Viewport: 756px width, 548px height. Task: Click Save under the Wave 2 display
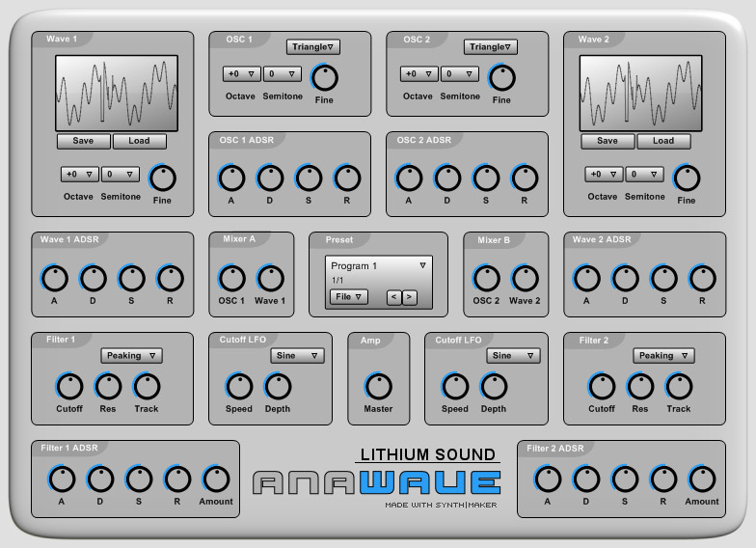pos(607,141)
